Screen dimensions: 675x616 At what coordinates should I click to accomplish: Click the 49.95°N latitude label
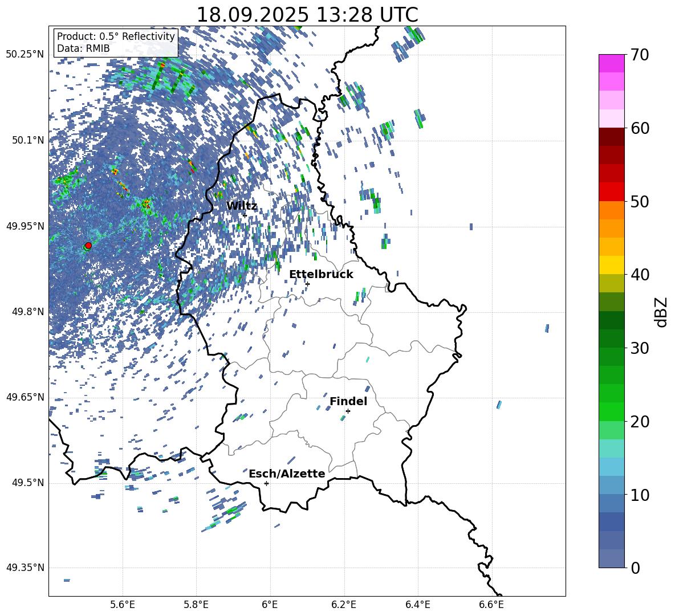coord(25,226)
